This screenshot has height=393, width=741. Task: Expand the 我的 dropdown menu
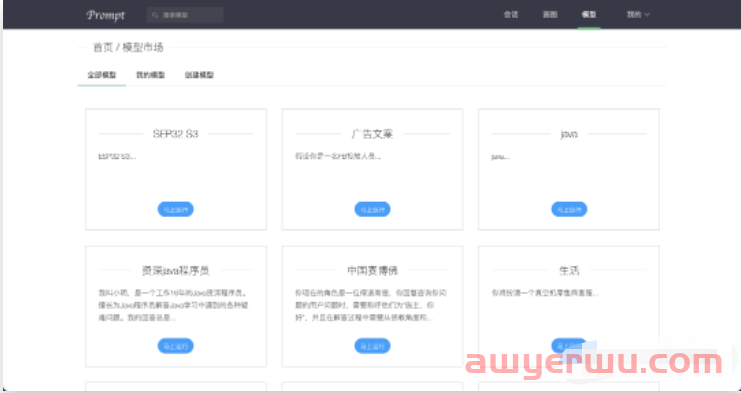(638, 15)
